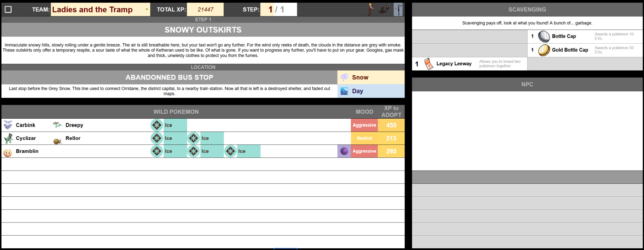This screenshot has width=644, height=250.
Task: Open the team name dropdown arrow
Action: point(147,10)
